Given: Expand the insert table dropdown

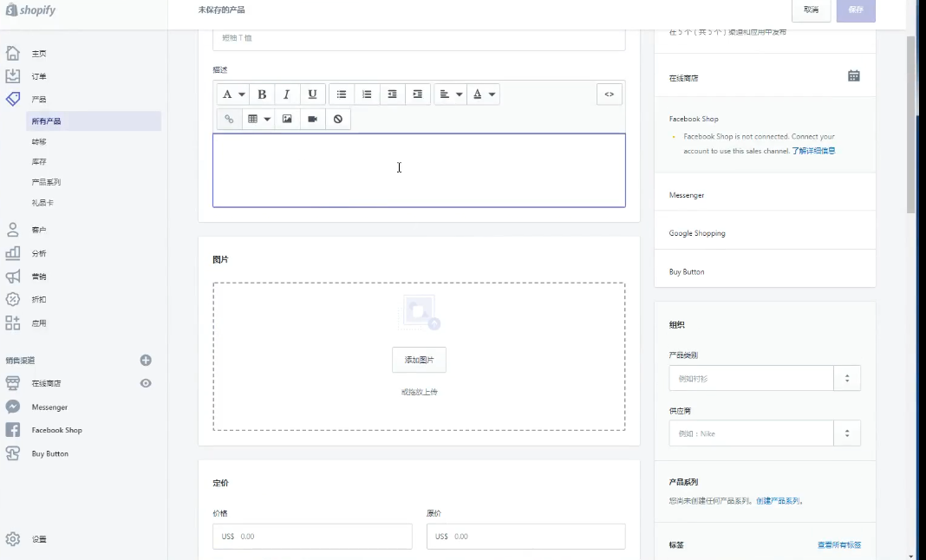Looking at the screenshot, I should point(258,119).
